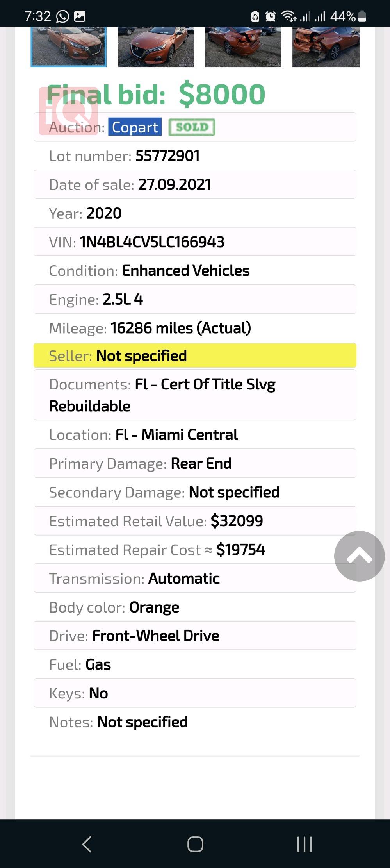Open the Copart auction link
The image size is (390, 868).
click(134, 127)
